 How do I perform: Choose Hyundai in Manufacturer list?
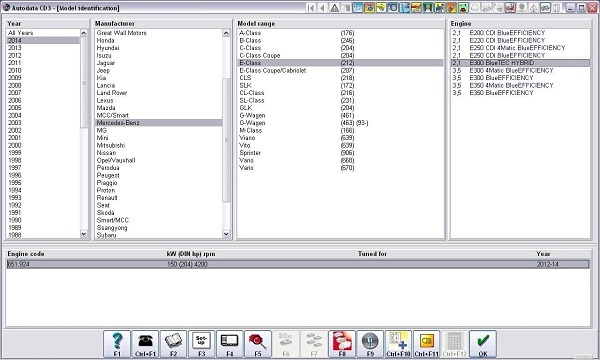click(x=158, y=48)
